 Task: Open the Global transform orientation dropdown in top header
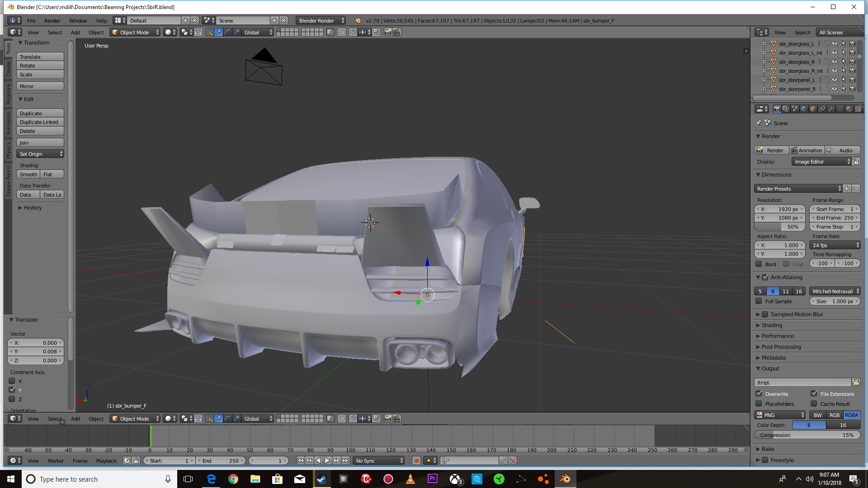(x=258, y=33)
